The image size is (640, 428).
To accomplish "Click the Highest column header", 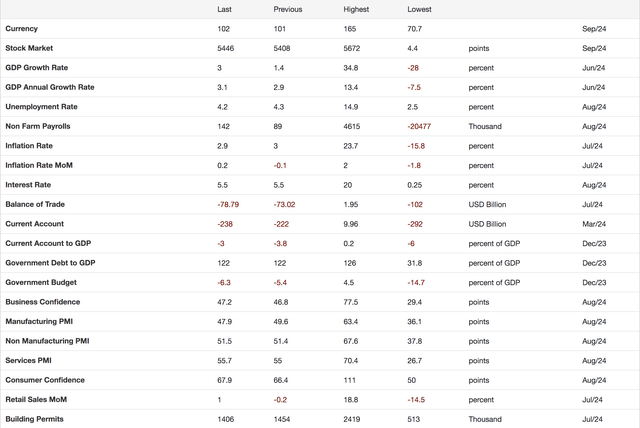I will click(356, 9).
